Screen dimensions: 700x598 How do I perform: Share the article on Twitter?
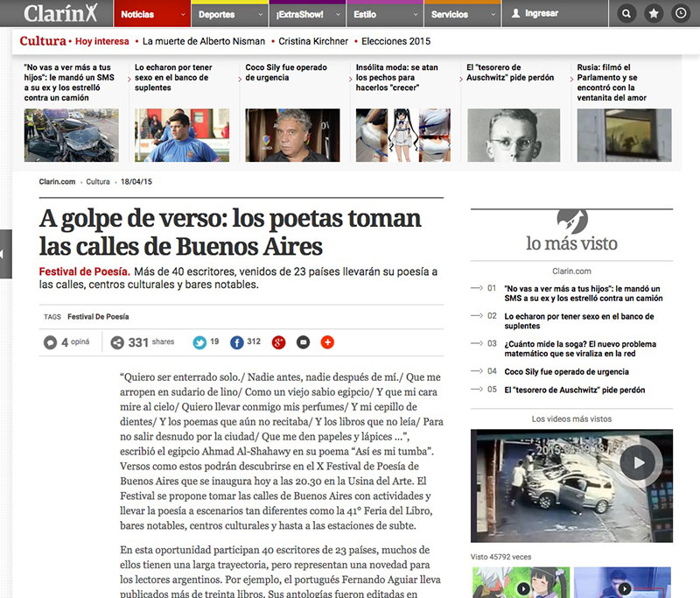[x=199, y=342]
